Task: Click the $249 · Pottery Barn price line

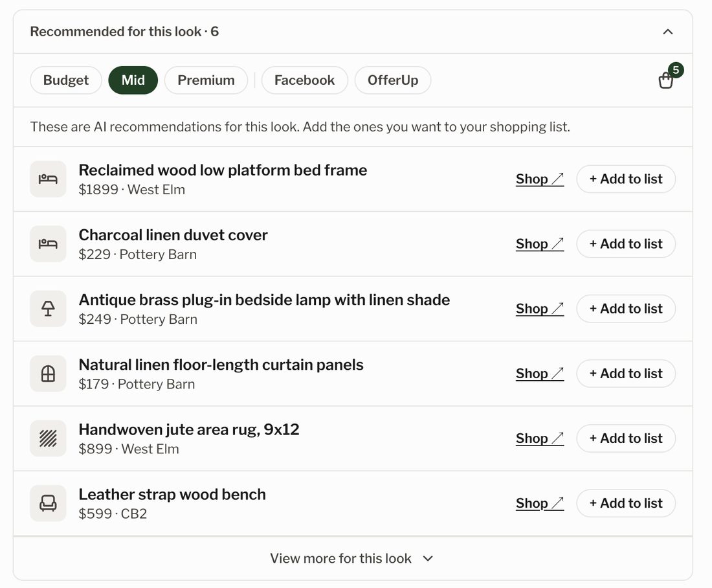Action: pyautogui.click(x=138, y=319)
